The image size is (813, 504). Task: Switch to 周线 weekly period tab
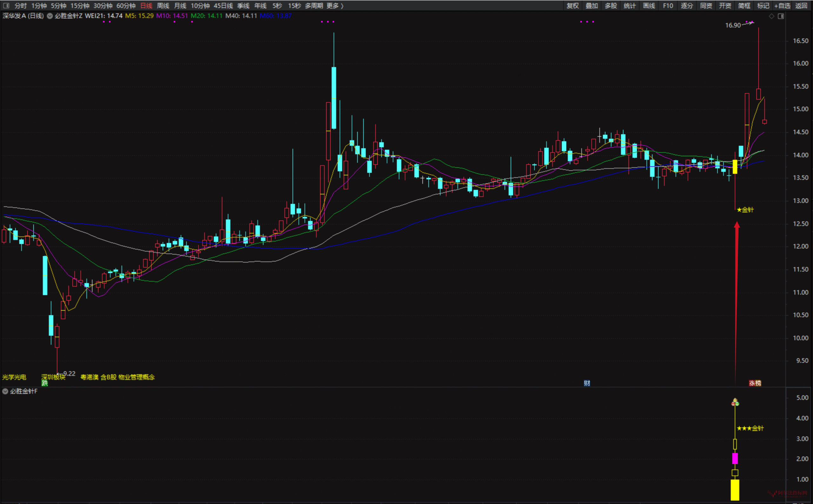pos(163,6)
